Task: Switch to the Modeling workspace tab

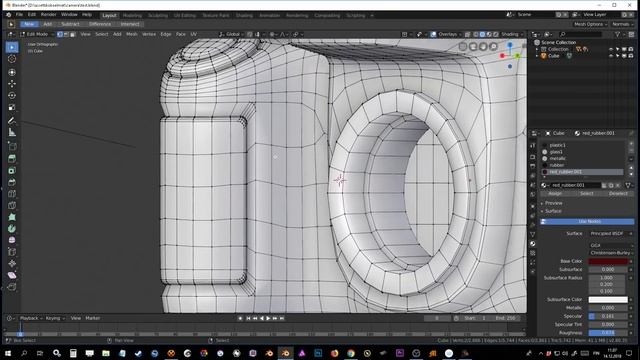Action: [132, 16]
